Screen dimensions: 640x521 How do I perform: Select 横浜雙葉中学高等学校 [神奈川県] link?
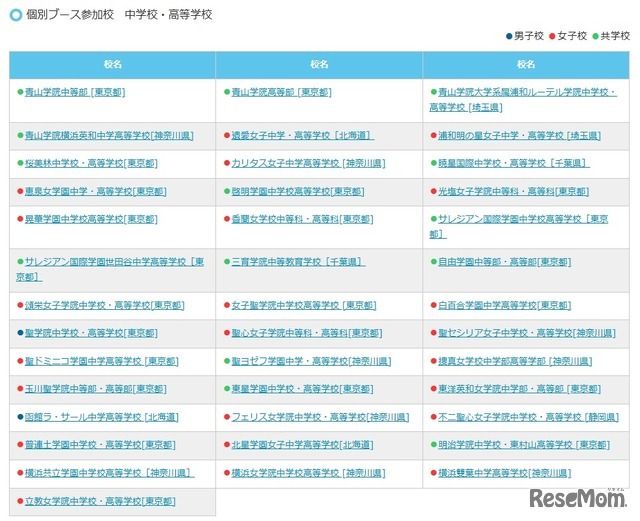505,473
